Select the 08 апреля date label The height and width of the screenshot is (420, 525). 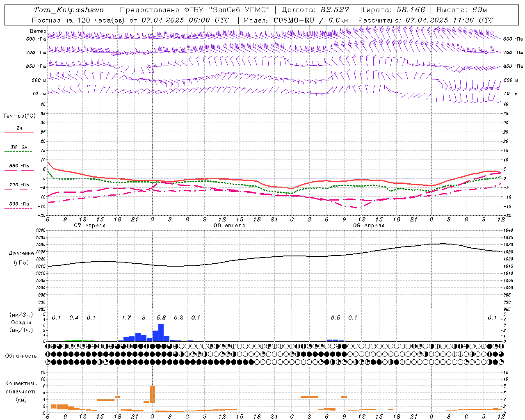click(229, 226)
